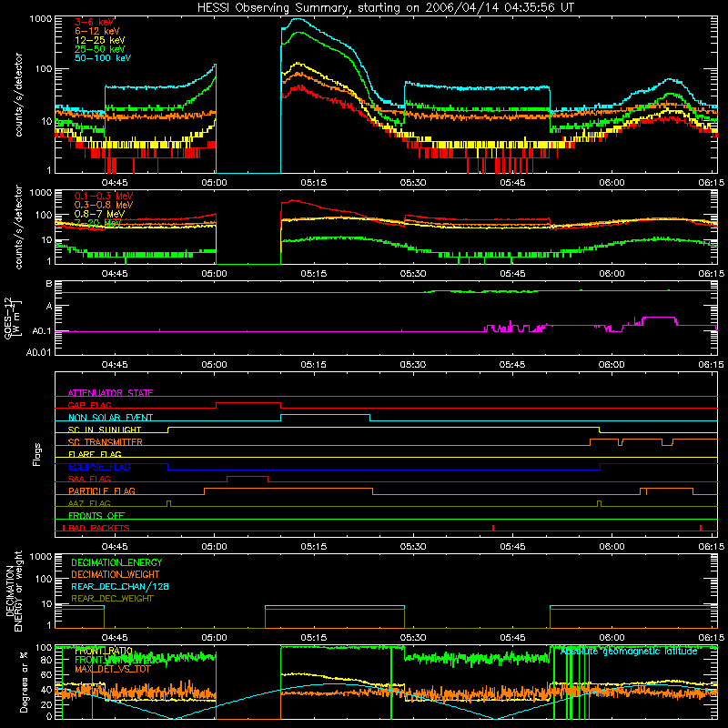Select the '25-50 keV' legend label
Image resolution: width=728 pixels, height=728 pixels.
pyautogui.click(x=100, y=49)
